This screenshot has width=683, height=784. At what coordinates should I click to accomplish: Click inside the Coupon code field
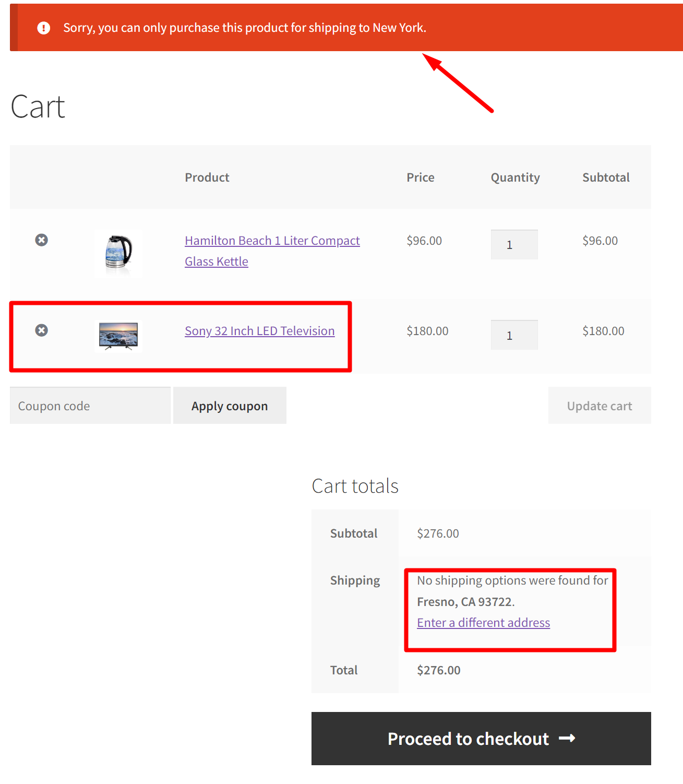(x=90, y=405)
